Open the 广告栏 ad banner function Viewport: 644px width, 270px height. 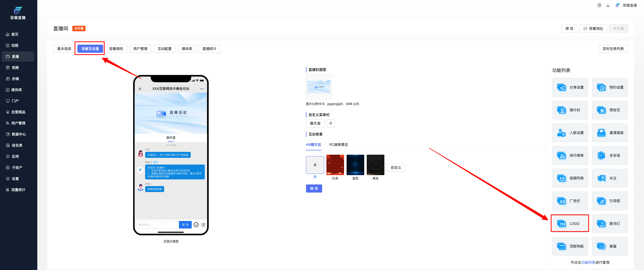(x=570, y=201)
